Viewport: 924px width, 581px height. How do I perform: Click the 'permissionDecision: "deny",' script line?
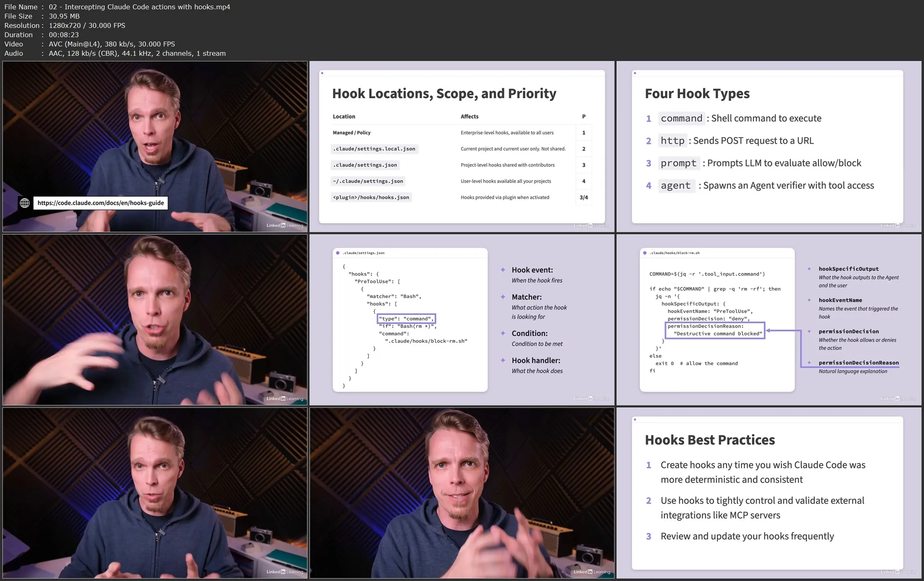(709, 319)
